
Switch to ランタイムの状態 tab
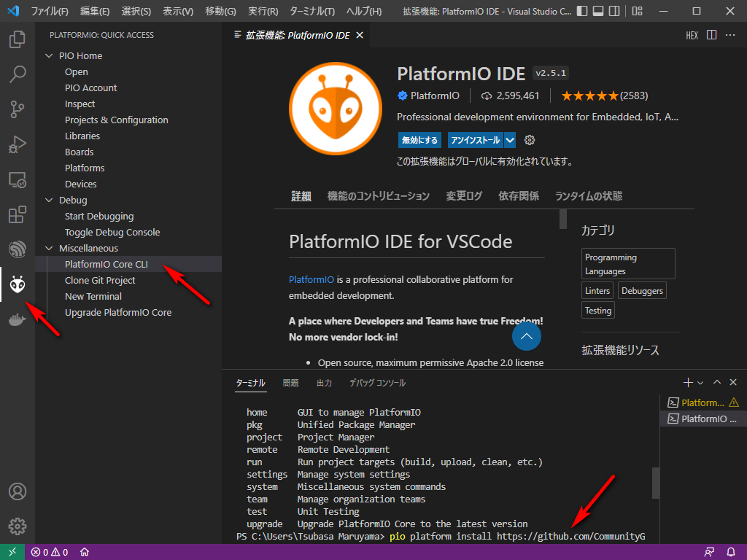pyautogui.click(x=589, y=195)
